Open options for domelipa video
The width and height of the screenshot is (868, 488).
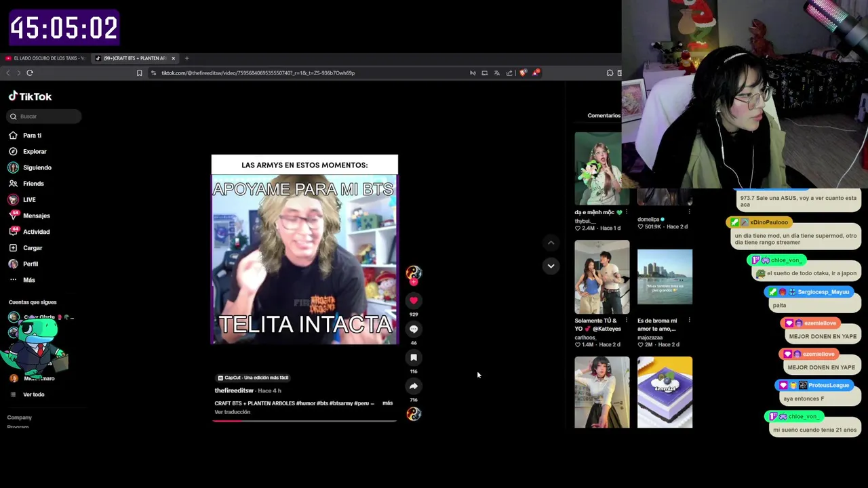[689, 212]
